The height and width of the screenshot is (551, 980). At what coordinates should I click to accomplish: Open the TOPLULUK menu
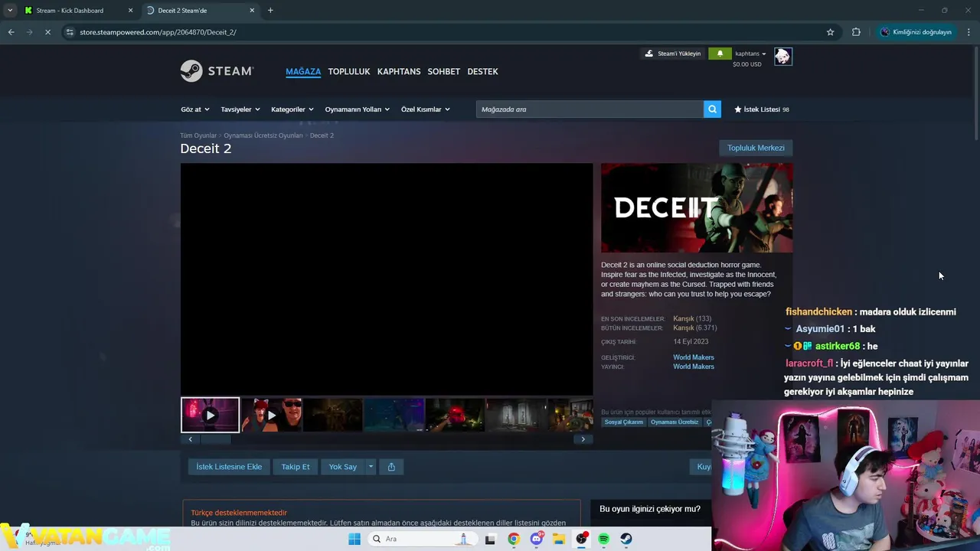click(x=349, y=71)
